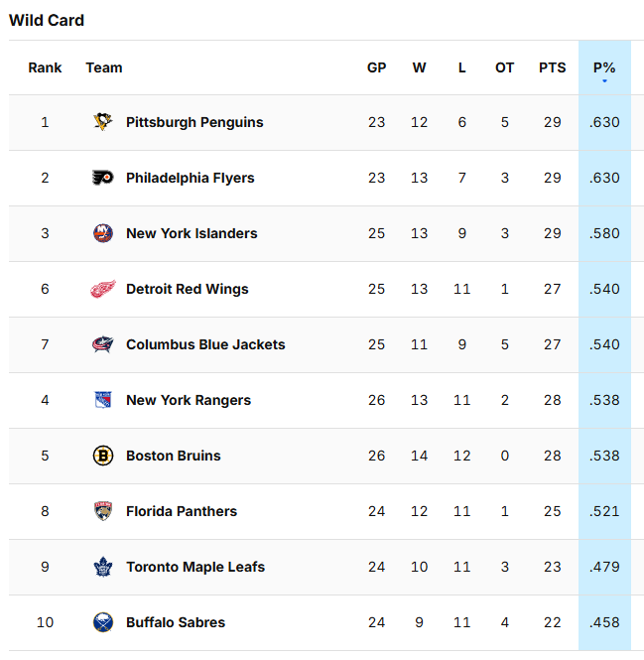Screen dimensions: 644x660
Task: Click the Philadelphia Flyers logo icon
Action: coord(103,178)
